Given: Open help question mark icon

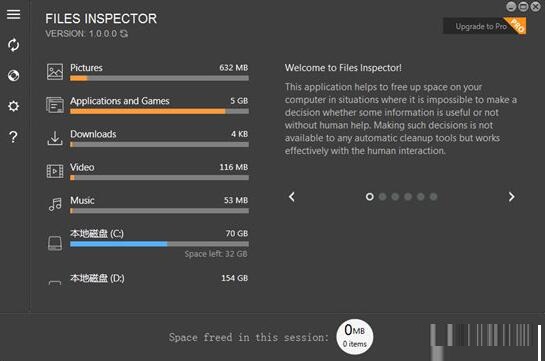Looking at the screenshot, I should click(x=13, y=137).
